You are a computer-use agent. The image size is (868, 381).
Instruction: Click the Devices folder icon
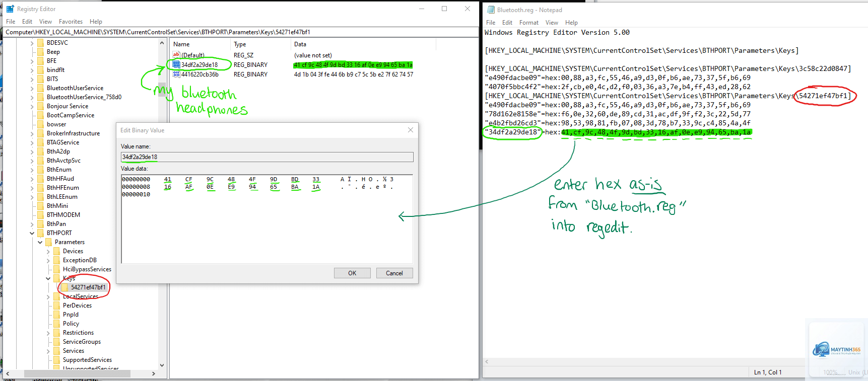pos(56,251)
